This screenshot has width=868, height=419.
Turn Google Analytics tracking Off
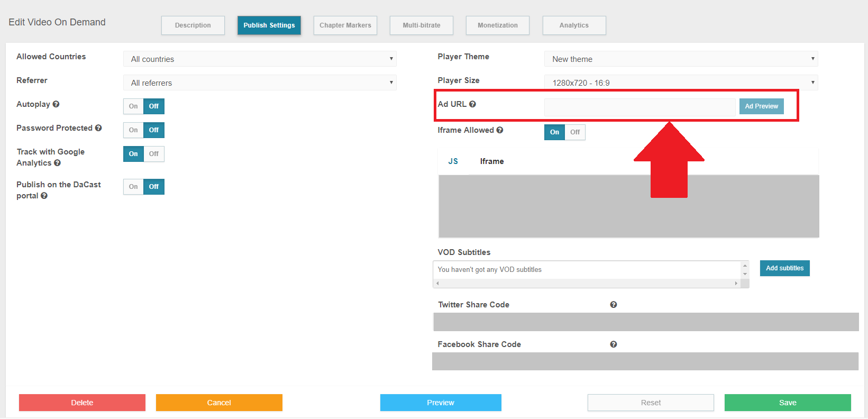[154, 154]
